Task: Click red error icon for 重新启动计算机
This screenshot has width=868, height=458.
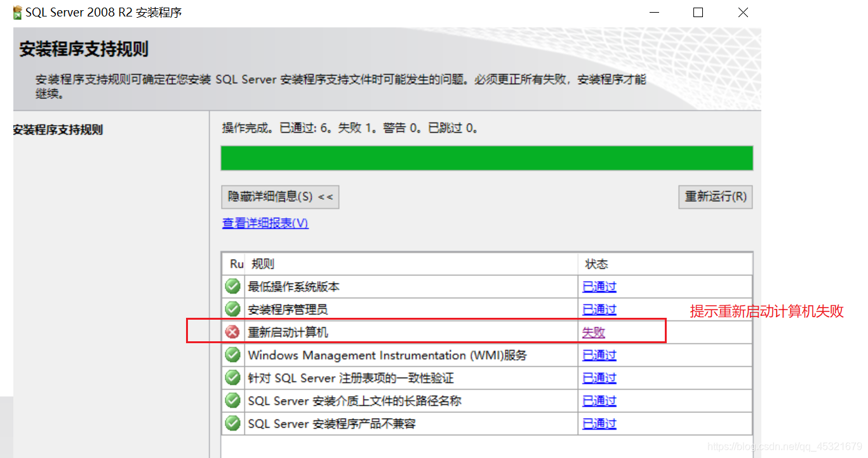Action: tap(233, 332)
